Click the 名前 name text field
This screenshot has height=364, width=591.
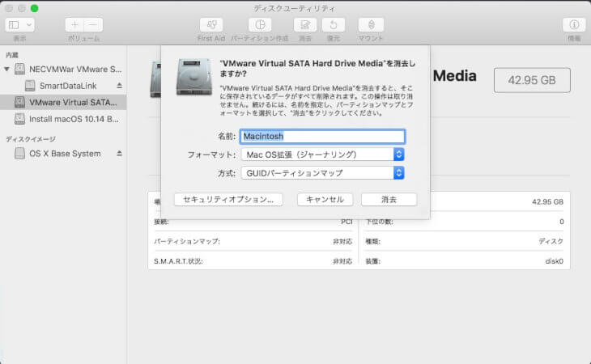tap(322, 137)
